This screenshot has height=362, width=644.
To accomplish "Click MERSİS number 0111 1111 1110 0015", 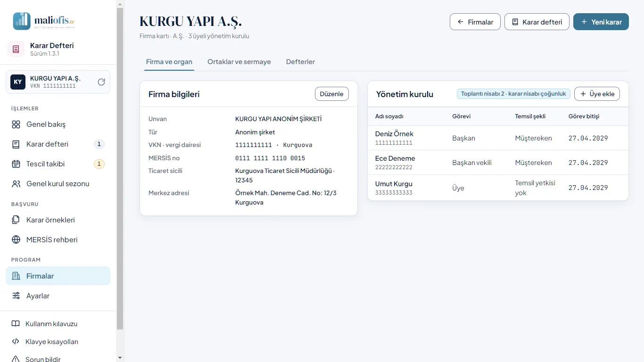I will point(270,158).
